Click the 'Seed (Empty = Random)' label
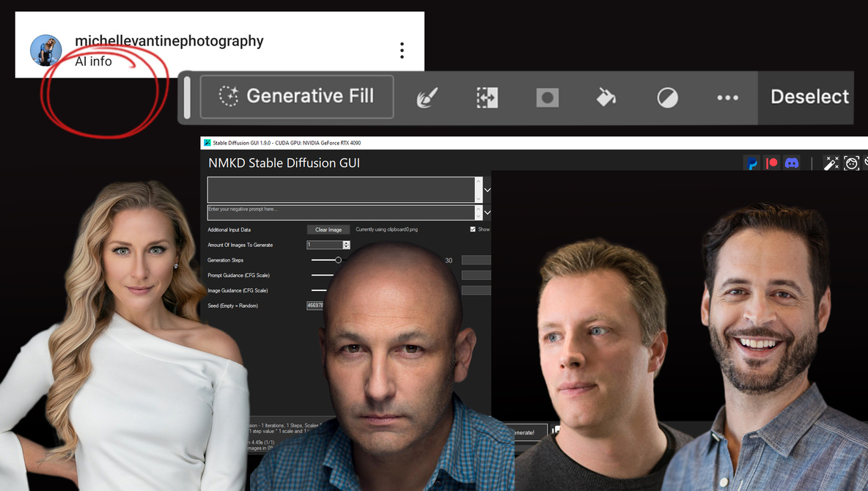868x491 pixels. (x=232, y=306)
